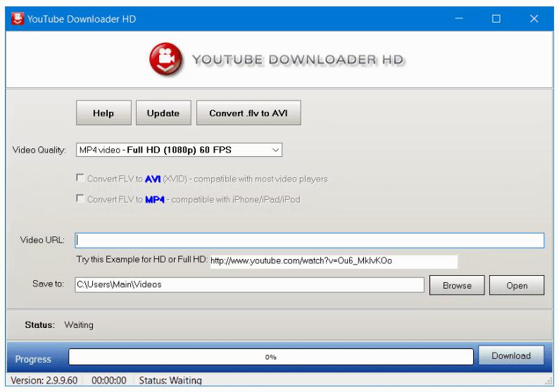Click the example YouTube URL text box

[x=333, y=261]
